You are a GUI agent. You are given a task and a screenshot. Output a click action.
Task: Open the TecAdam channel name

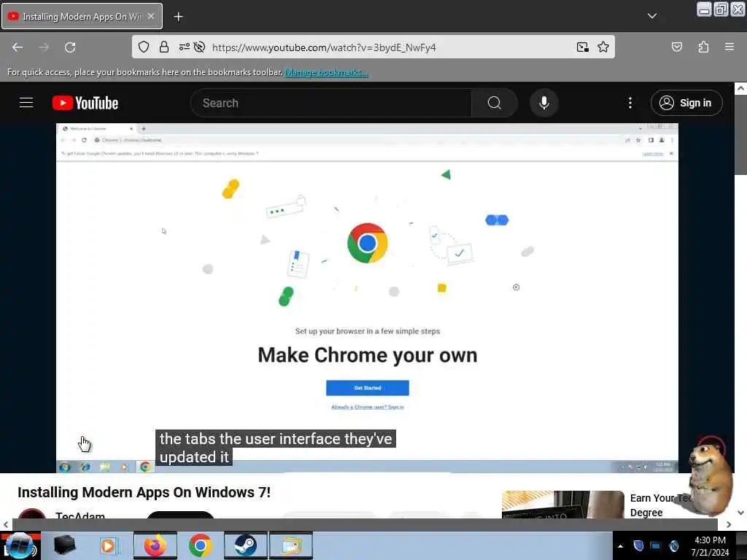[80, 516]
